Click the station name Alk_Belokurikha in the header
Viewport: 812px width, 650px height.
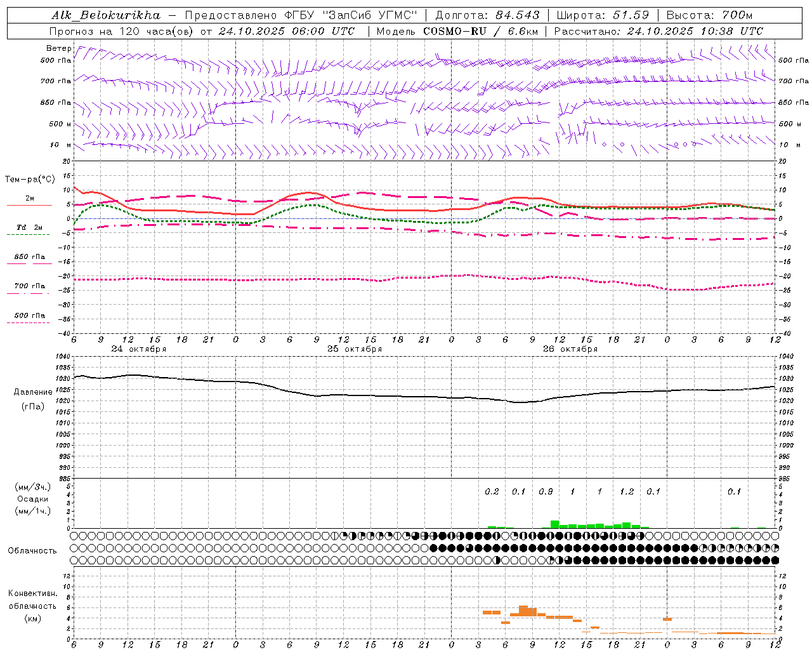(x=106, y=15)
